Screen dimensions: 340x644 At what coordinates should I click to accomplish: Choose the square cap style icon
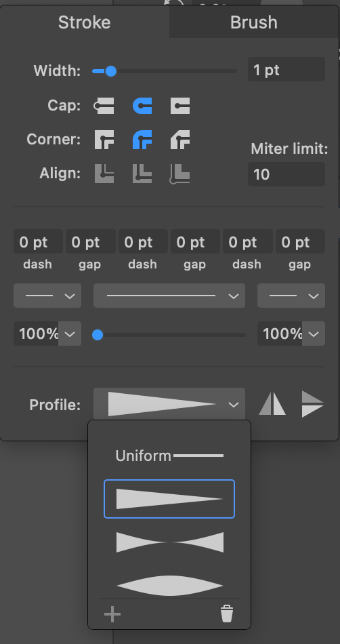(x=180, y=106)
